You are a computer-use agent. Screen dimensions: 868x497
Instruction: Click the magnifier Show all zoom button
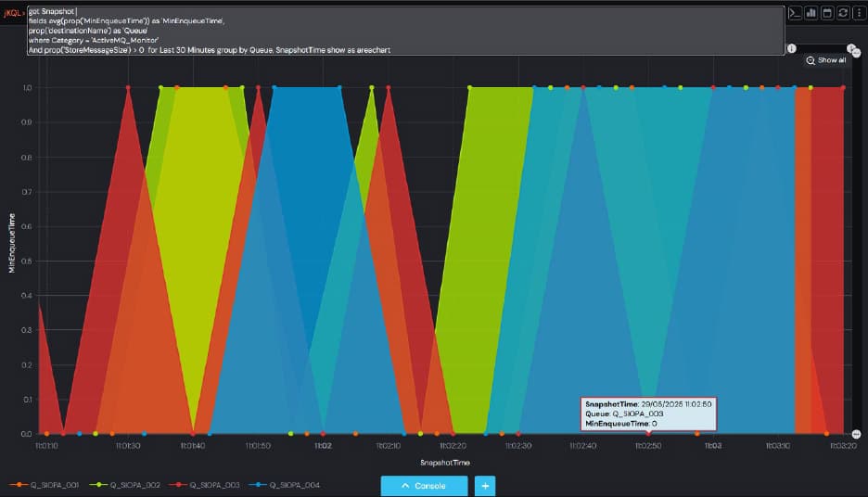pyautogui.click(x=825, y=60)
